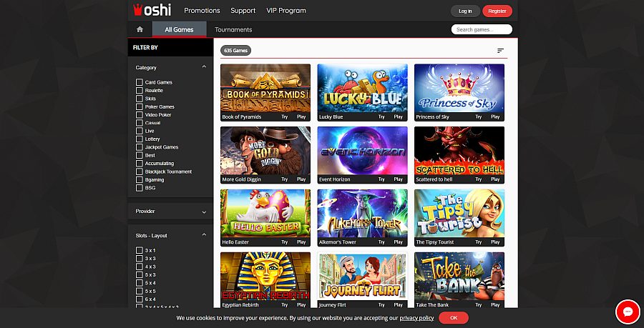Open the Support page

(243, 11)
